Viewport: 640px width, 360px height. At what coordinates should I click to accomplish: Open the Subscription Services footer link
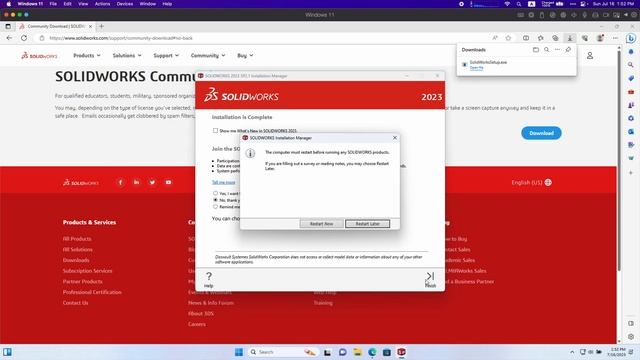87,271
